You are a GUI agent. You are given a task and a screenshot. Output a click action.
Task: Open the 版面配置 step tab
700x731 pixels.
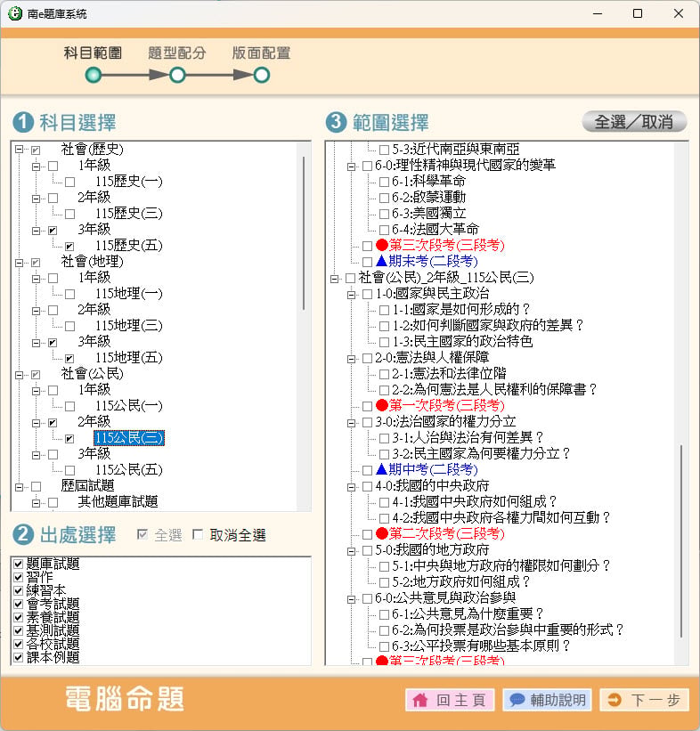261,53
